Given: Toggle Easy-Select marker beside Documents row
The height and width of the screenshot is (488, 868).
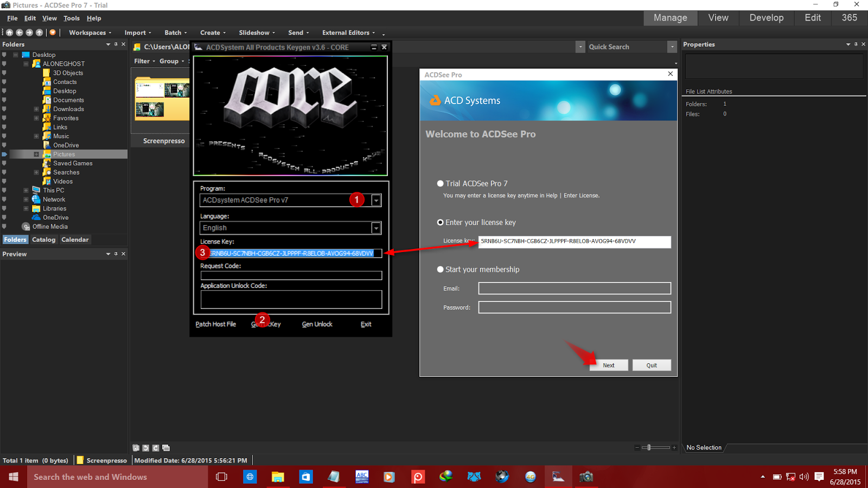Looking at the screenshot, I should point(4,100).
